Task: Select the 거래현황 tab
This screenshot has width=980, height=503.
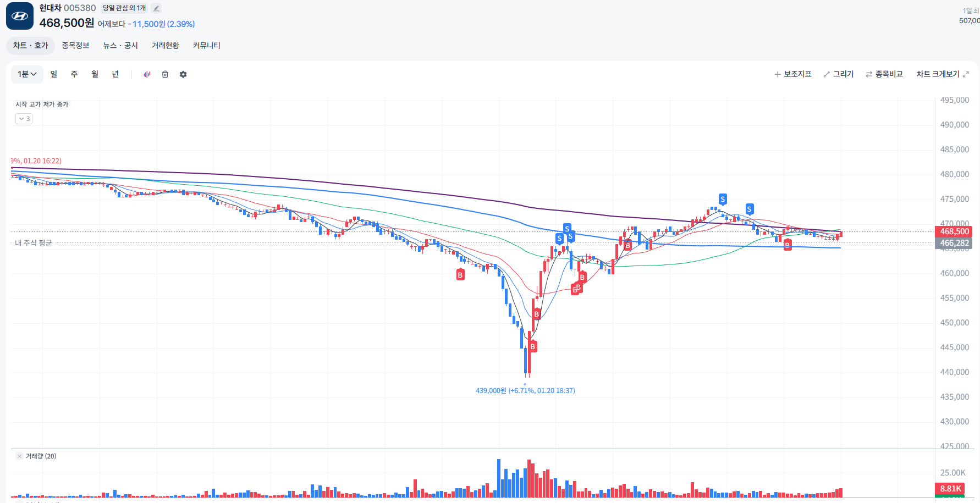Action: 166,46
